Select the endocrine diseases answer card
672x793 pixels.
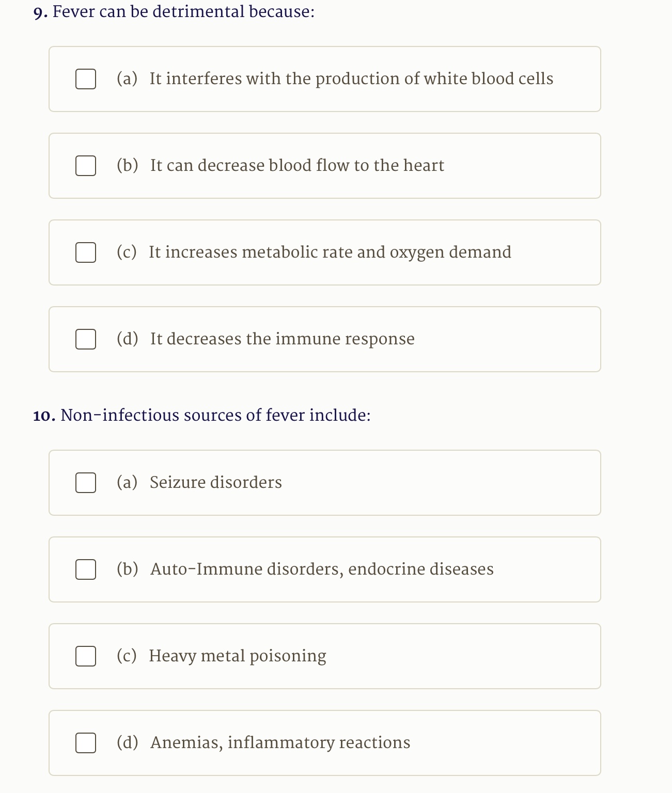point(324,569)
